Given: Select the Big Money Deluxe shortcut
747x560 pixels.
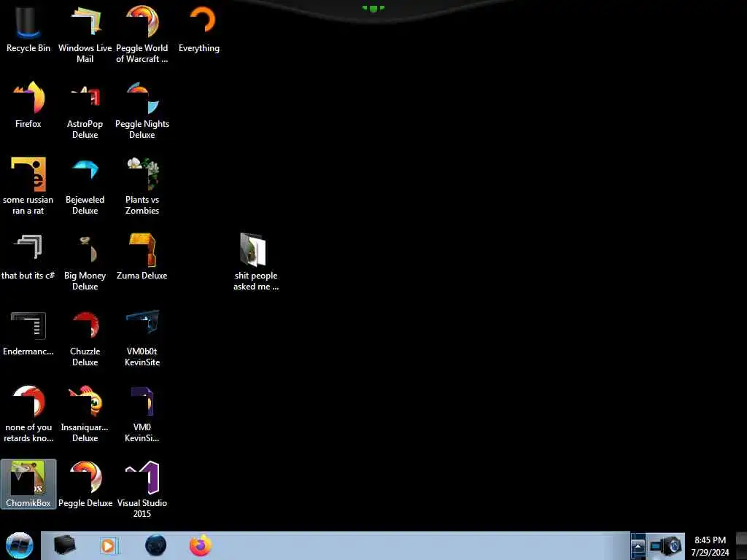Looking at the screenshot, I should [x=85, y=262].
